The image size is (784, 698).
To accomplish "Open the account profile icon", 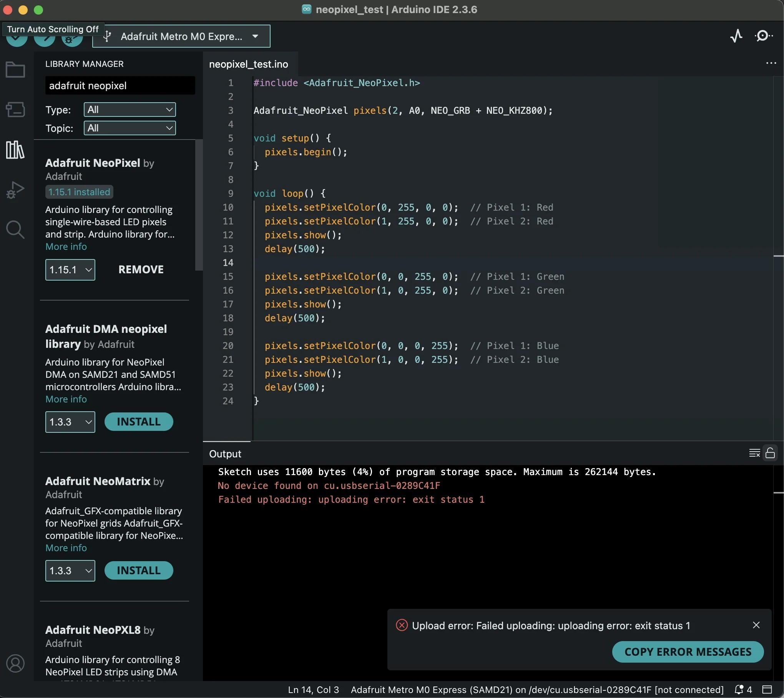I will 15,663.
